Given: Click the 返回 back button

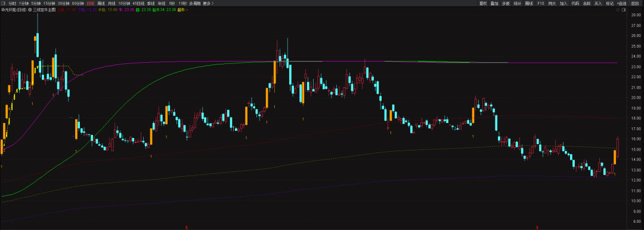Looking at the screenshot, I should [635, 4].
